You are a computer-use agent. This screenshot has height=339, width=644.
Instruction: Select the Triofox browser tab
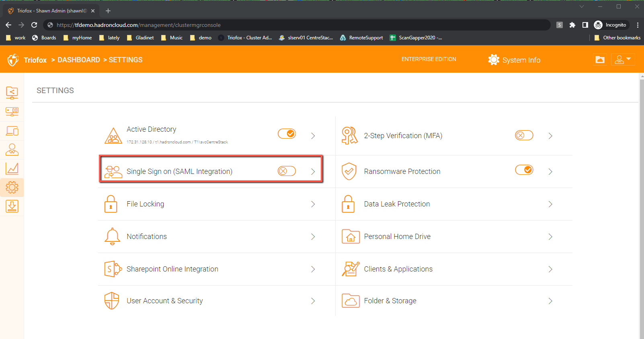51,11
